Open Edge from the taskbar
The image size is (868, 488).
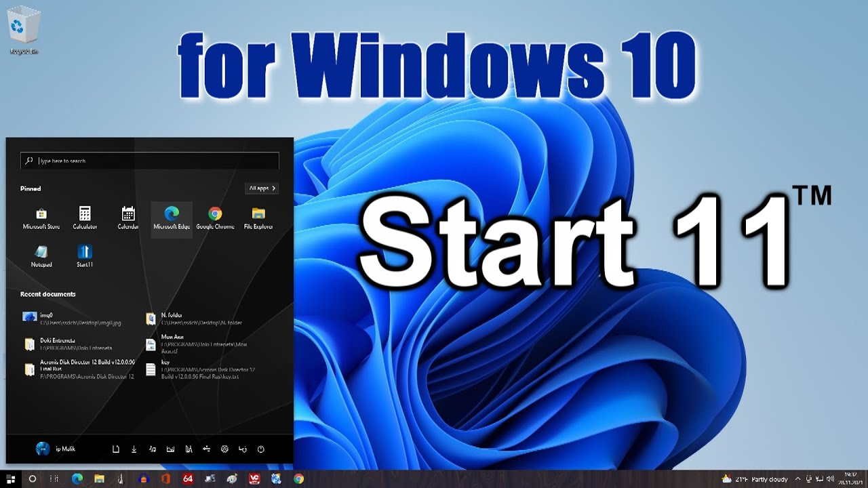click(77, 479)
